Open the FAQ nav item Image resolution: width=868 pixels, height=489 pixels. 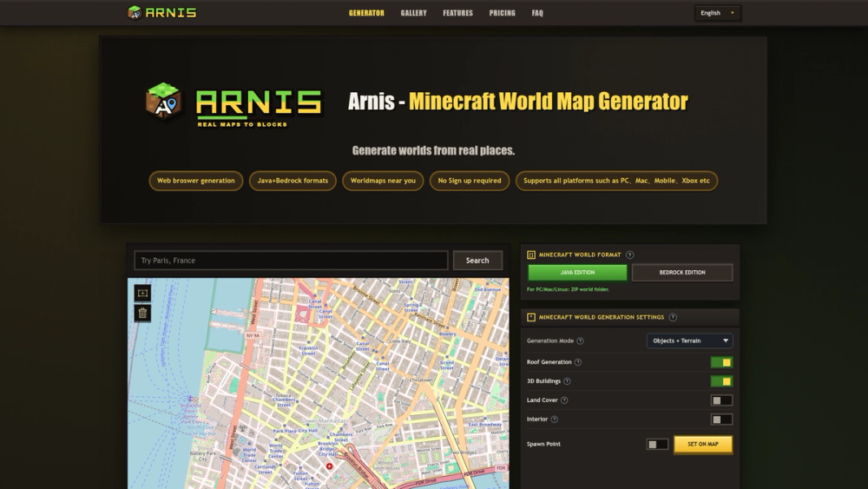pos(537,13)
